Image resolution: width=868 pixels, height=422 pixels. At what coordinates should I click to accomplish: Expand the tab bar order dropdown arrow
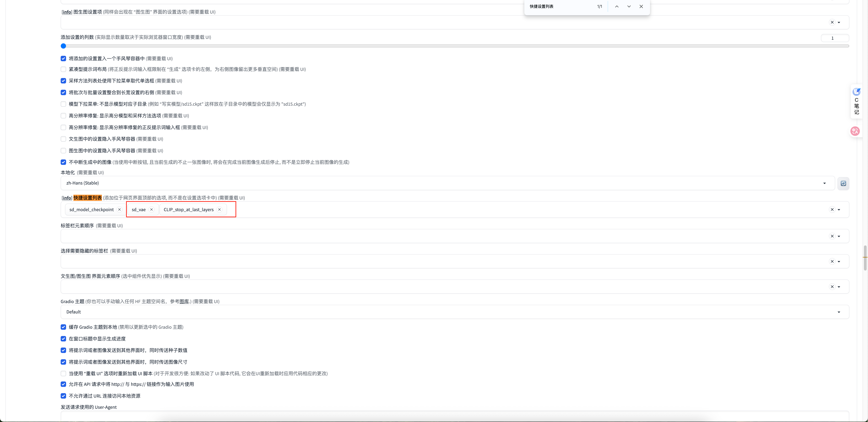coord(839,236)
